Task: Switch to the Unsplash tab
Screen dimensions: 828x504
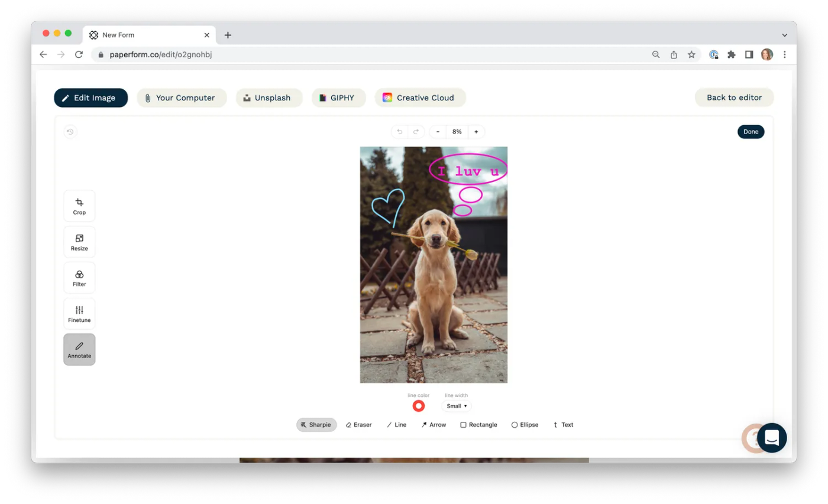Action: [269, 97]
